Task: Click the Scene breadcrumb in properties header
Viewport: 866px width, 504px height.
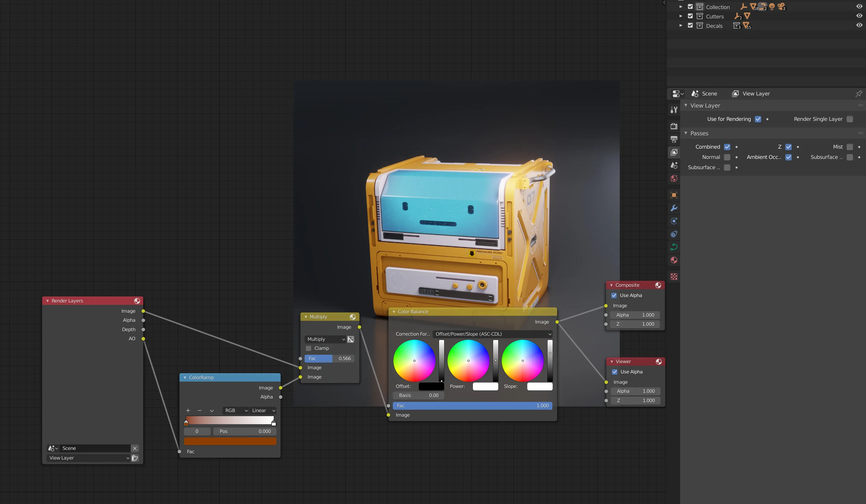Action: [704, 94]
